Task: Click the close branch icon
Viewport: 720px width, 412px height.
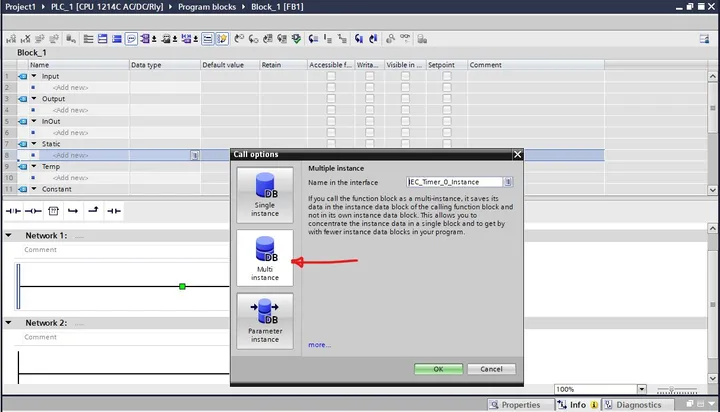Action: click(93, 211)
